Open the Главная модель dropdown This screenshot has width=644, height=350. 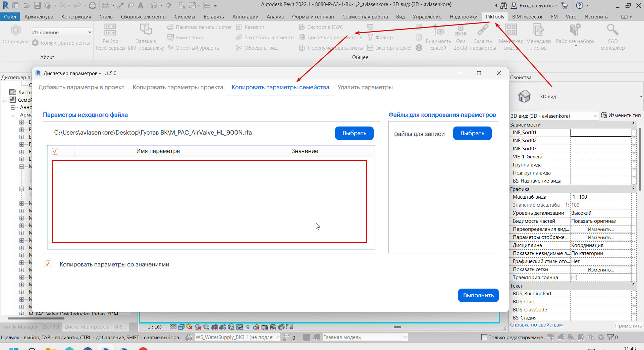tap(365, 337)
